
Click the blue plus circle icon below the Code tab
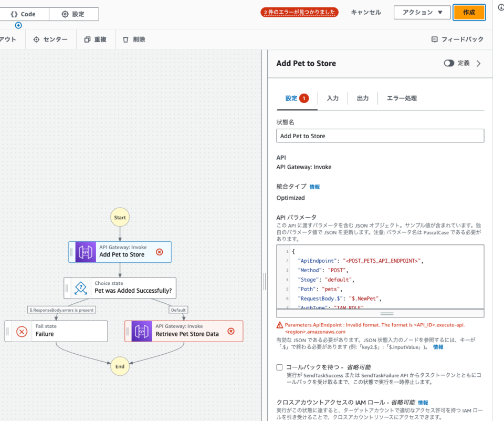click(18, 25)
